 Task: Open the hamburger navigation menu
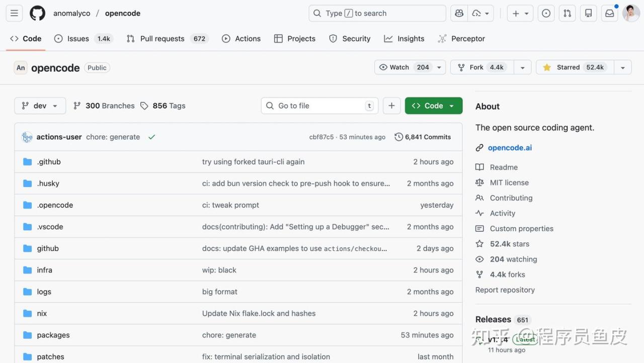14,14
